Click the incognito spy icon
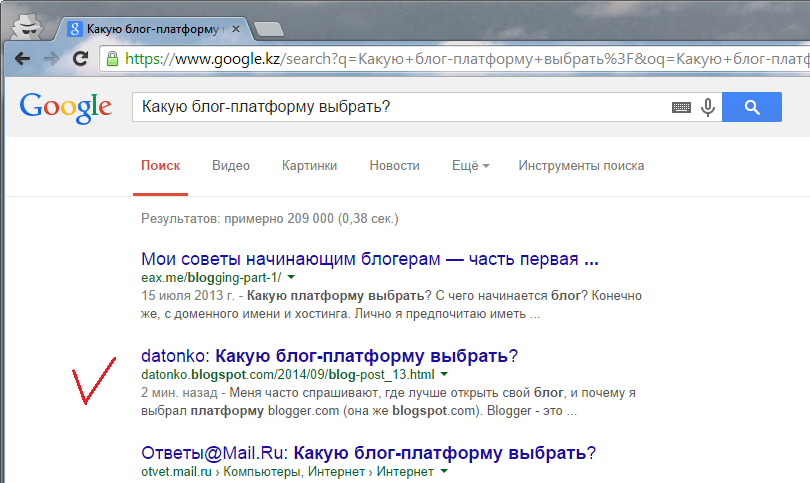 coord(27,27)
